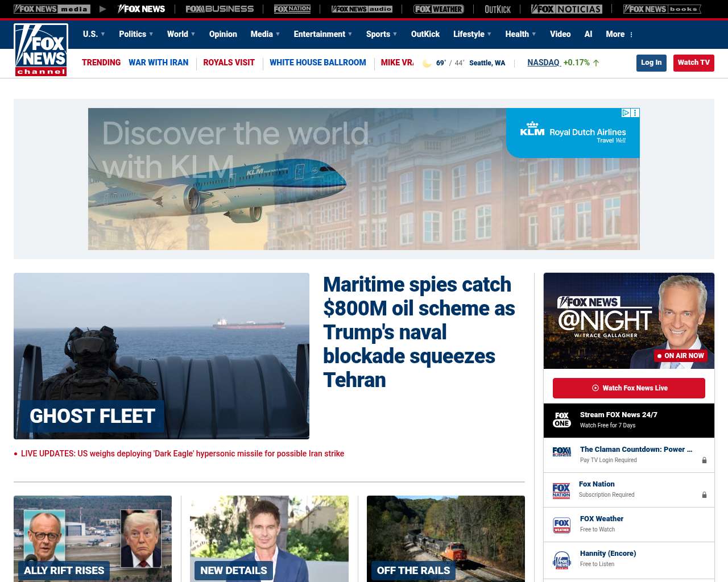Open the Video section
Screen dimensions: 728x582
coord(560,34)
